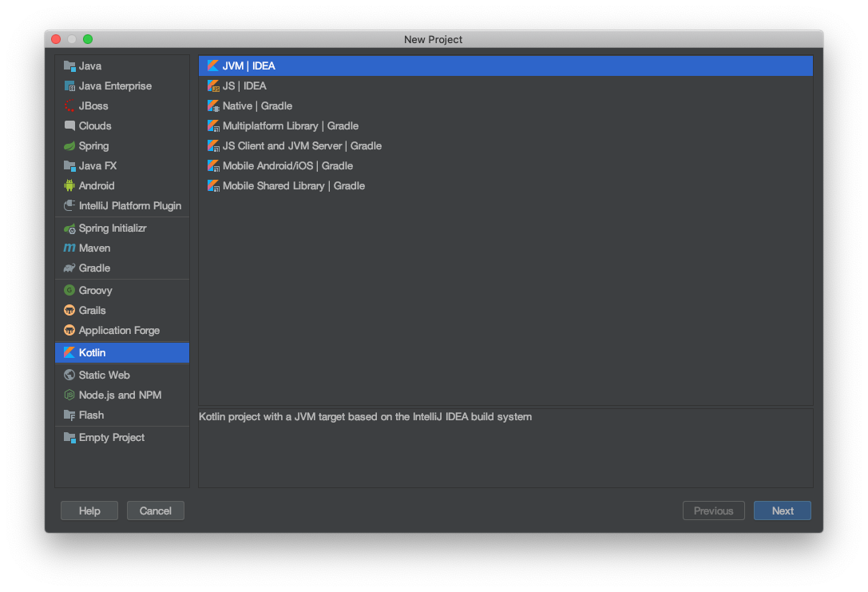Choose the Grails category
This screenshot has height=592, width=868.
[x=122, y=310]
